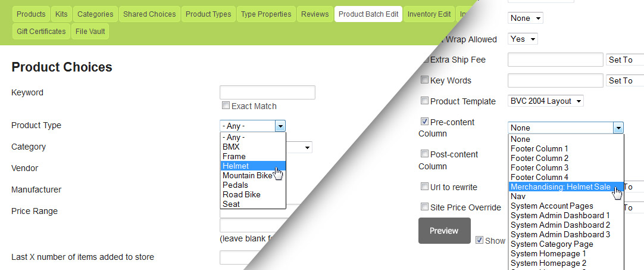Uncheck the Pre-content Column checkbox
This screenshot has height=270, width=644.
click(425, 122)
